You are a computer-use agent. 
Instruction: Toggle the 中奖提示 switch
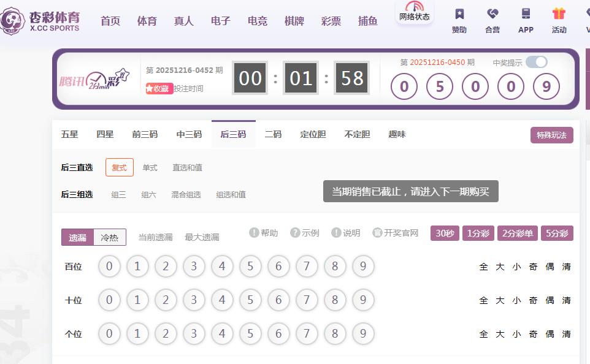pos(536,62)
